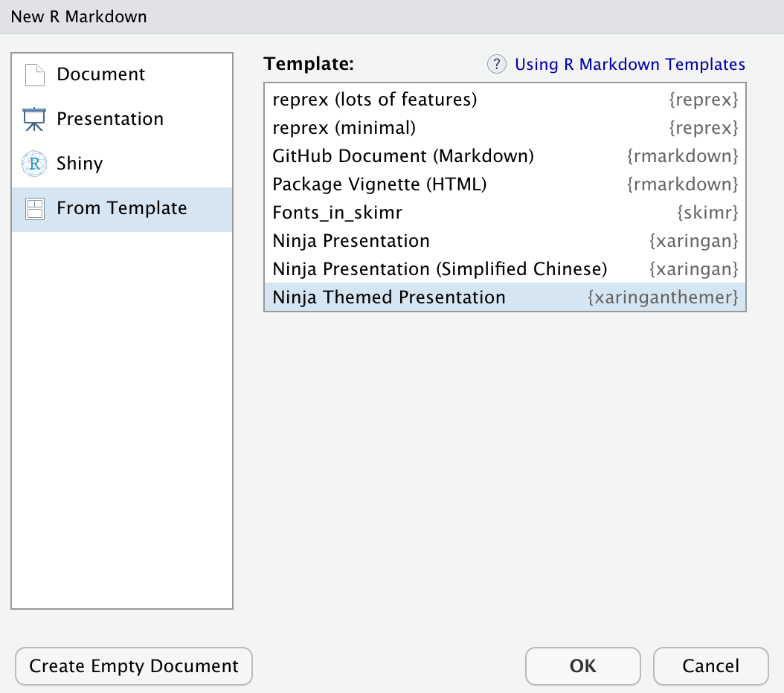Choose Fonts_in_skimr template
The image size is (784, 693).
tap(505, 213)
